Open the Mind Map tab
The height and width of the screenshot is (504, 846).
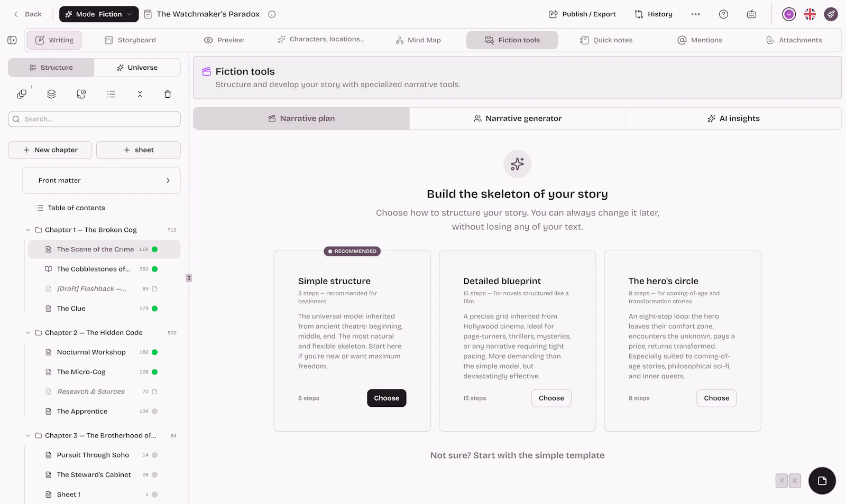(x=418, y=40)
